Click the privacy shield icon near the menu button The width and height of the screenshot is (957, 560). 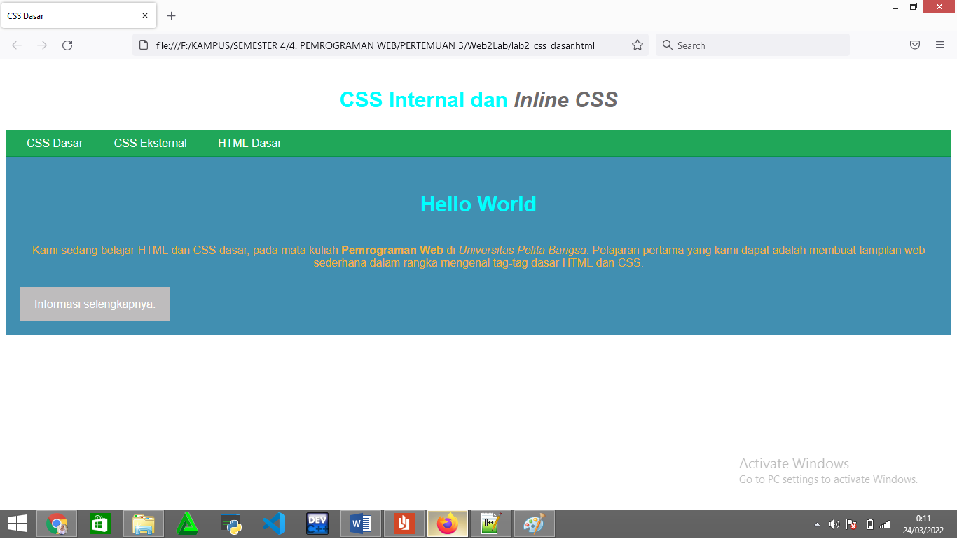click(x=914, y=45)
